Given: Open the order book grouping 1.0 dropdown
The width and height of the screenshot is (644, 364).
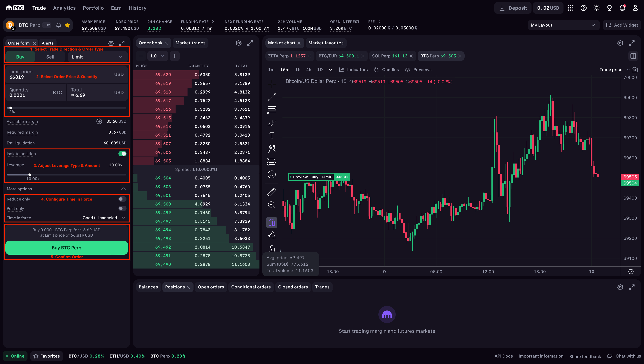Looking at the screenshot, I should click(x=157, y=56).
